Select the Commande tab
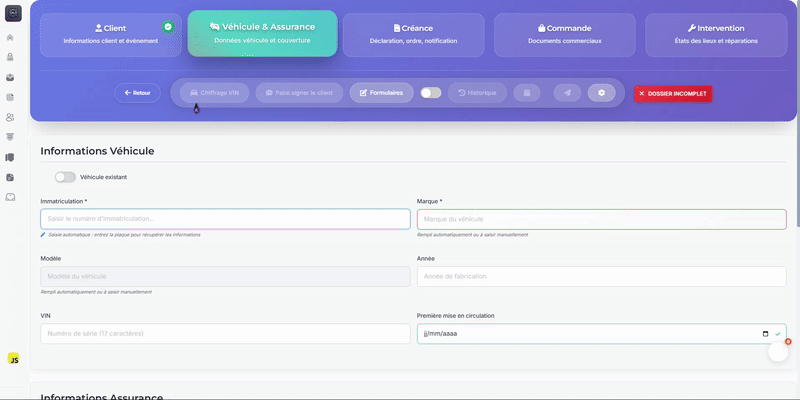The image size is (800, 400). [x=565, y=34]
